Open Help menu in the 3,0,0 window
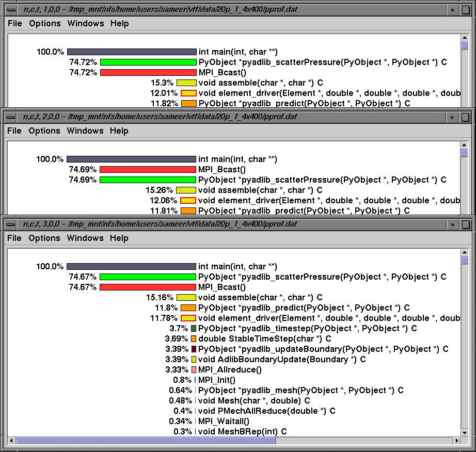This screenshot has width=476, height=452. [119, 238]
